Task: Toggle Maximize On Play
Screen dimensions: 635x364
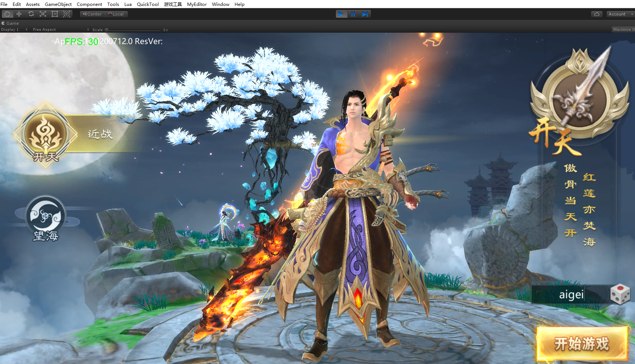Action: pyautogui.click(x=623, y=30)
